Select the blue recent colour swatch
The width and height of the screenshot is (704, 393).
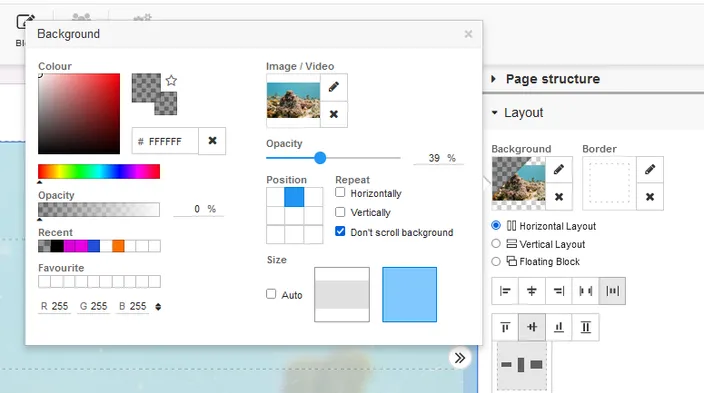point(93,246)
